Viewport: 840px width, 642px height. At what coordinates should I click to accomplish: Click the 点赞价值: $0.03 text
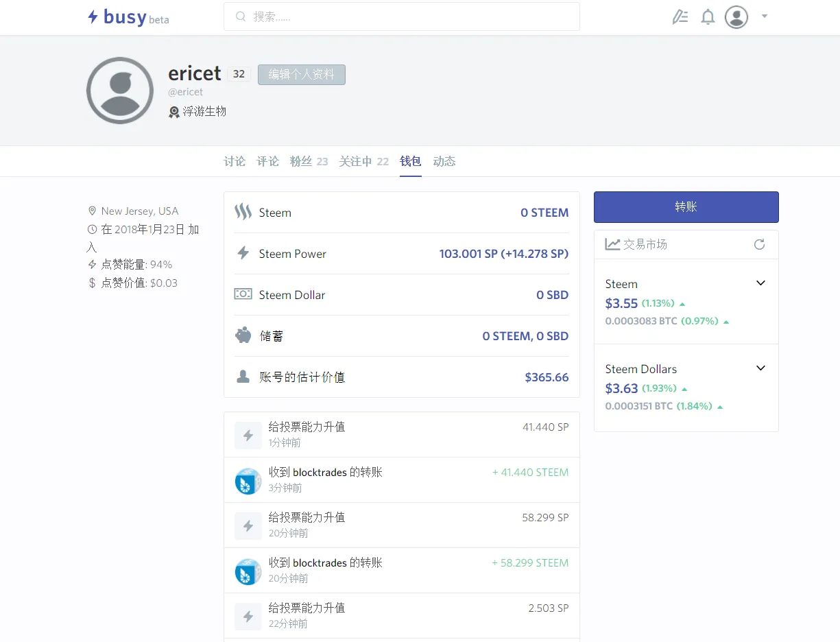(139, 283)
